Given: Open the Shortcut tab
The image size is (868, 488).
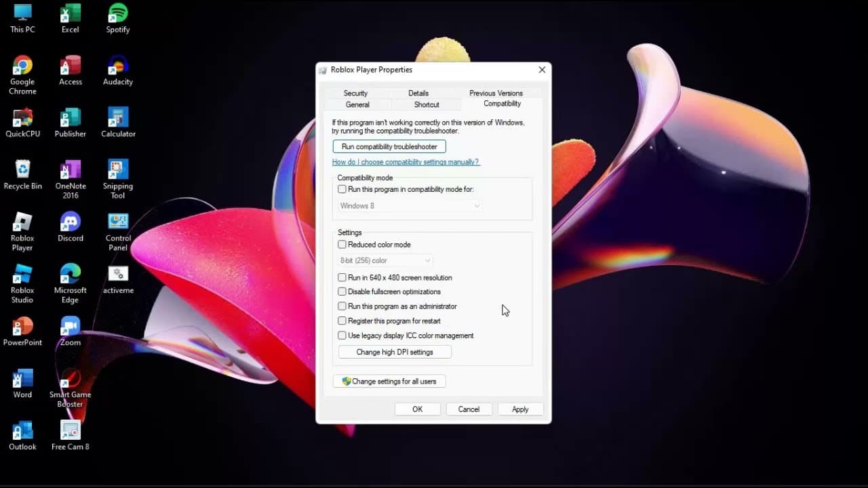Looking at the screenshot, I should [427, 105].
